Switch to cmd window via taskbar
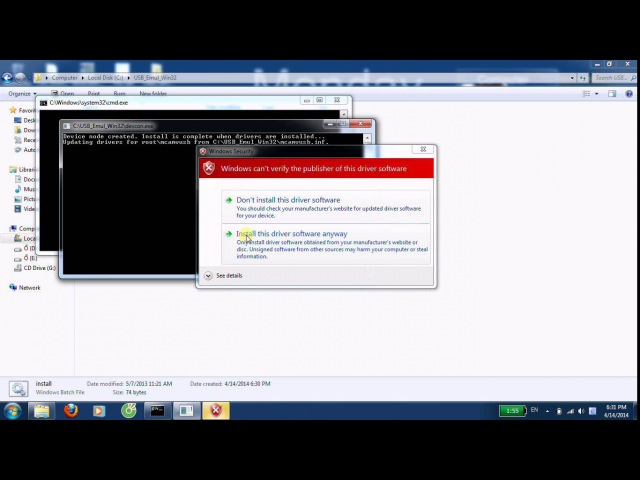Viewport: 640px width, 480px height. click(158, 411)
